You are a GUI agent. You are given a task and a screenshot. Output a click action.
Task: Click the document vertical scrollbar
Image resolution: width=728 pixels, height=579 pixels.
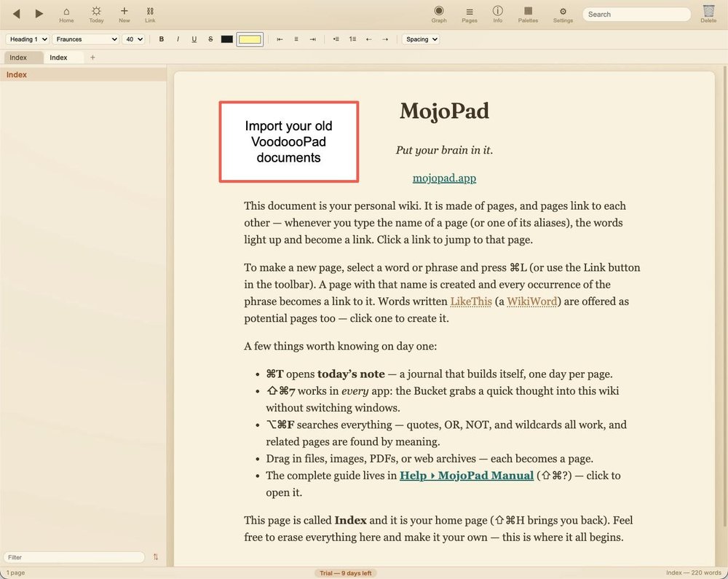point(724,297)
